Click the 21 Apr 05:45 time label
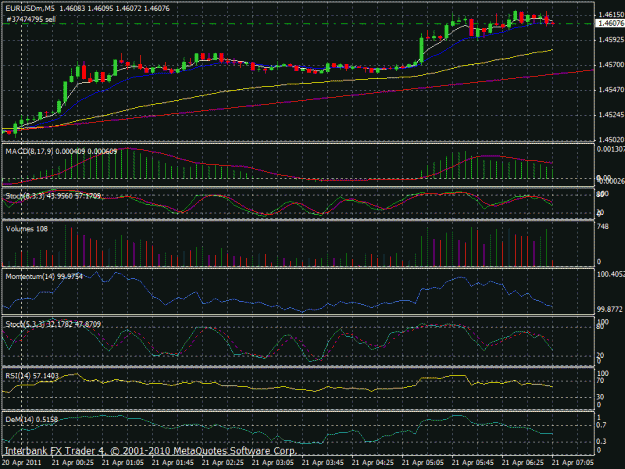Screen dimensions: 625x469 click(473, 463)
